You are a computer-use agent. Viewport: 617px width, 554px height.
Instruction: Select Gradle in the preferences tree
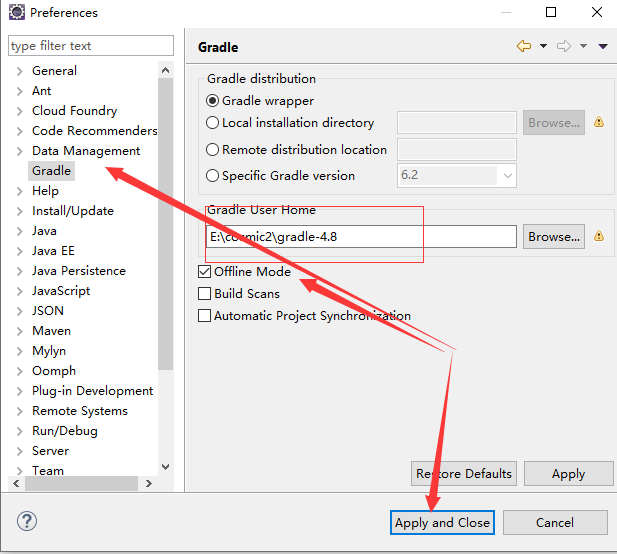52,171
